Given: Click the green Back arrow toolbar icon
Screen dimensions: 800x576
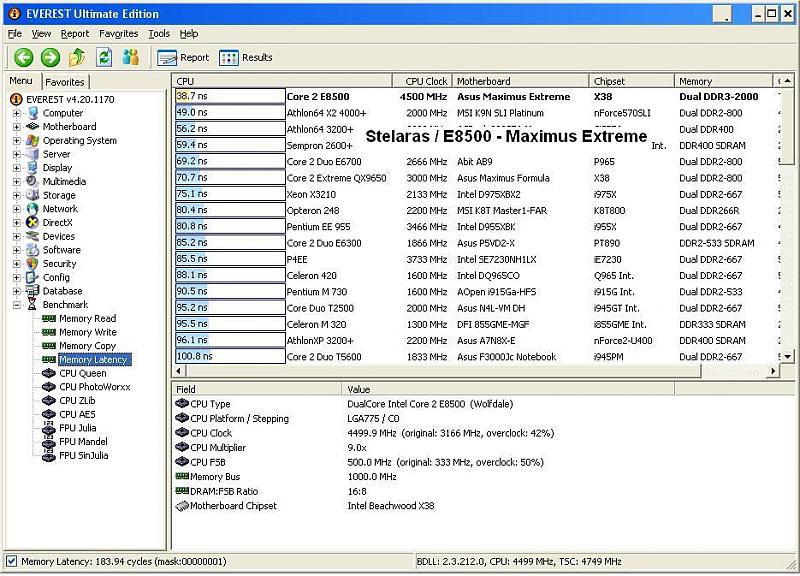Looking at the screenshot, I should coord(23,58).
